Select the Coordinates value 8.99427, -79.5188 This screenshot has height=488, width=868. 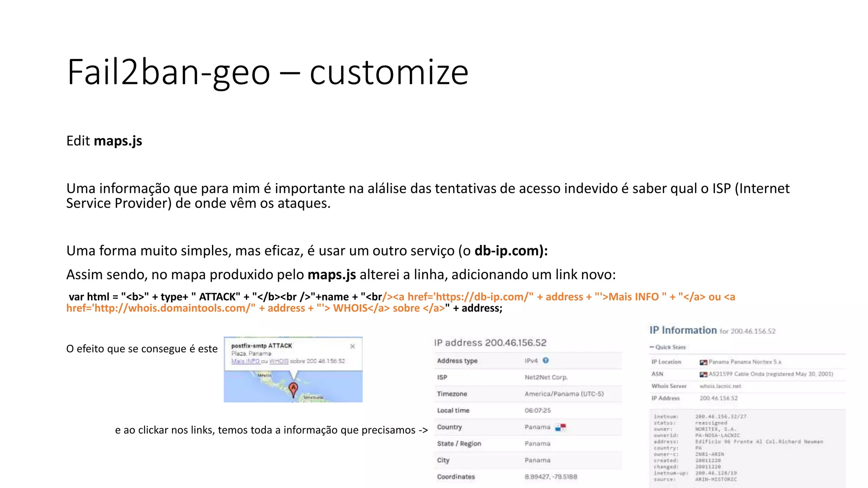pyautogui.click(x=551, y=477)
